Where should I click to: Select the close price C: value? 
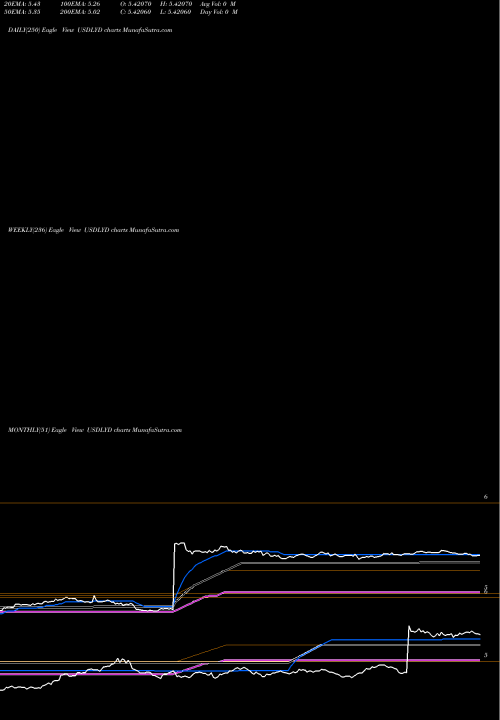pos(136,12)
